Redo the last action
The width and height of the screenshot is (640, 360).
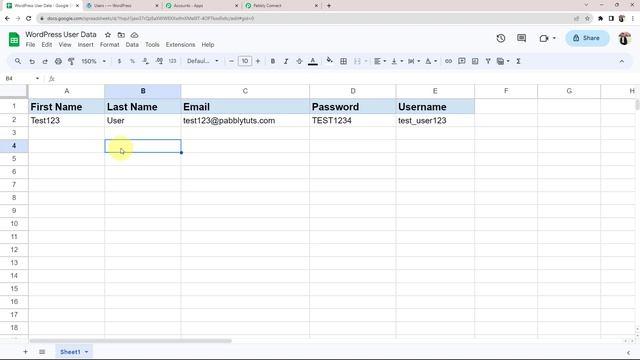click(x=45, y=61)
